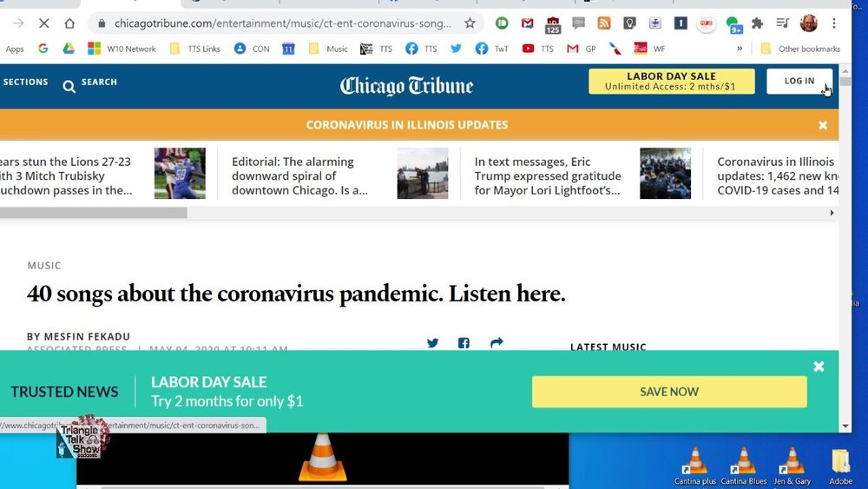Open the dark blue I extension icon
The image size is (868, 489).
coord(681,23)
